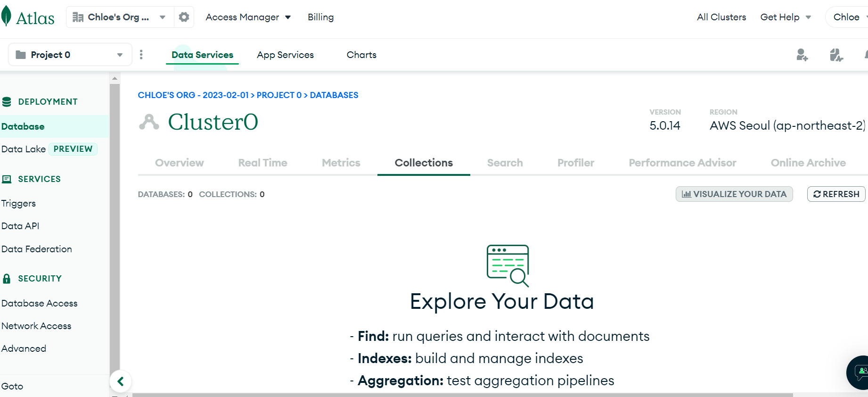This screenshot has width=868, height=397.
Task: Expand the Project 0 project selector
Action: click(x=70, y=55)
